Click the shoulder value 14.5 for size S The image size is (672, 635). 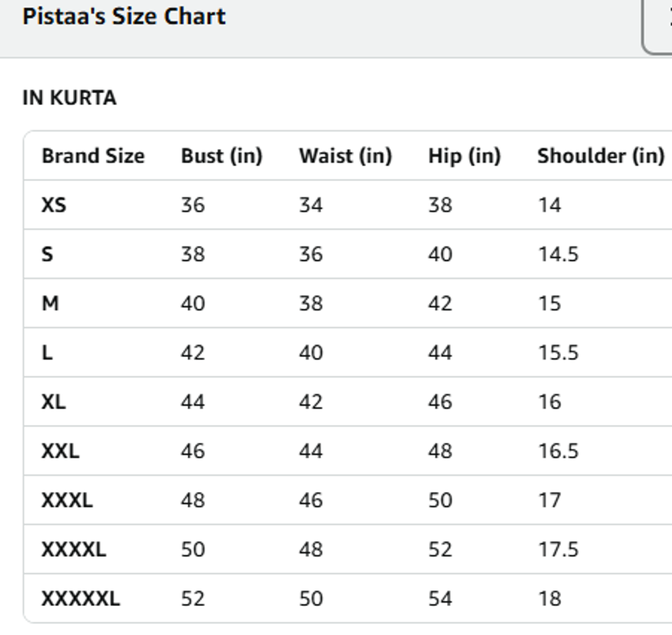click(558, 254)
